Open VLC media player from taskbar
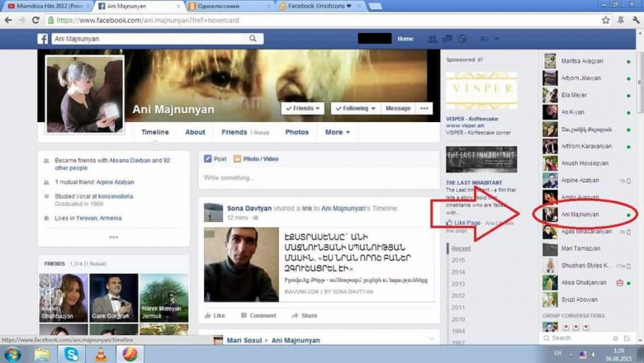Image resolution: width=644 pixels, height=363 pixels. pos(101,354)
